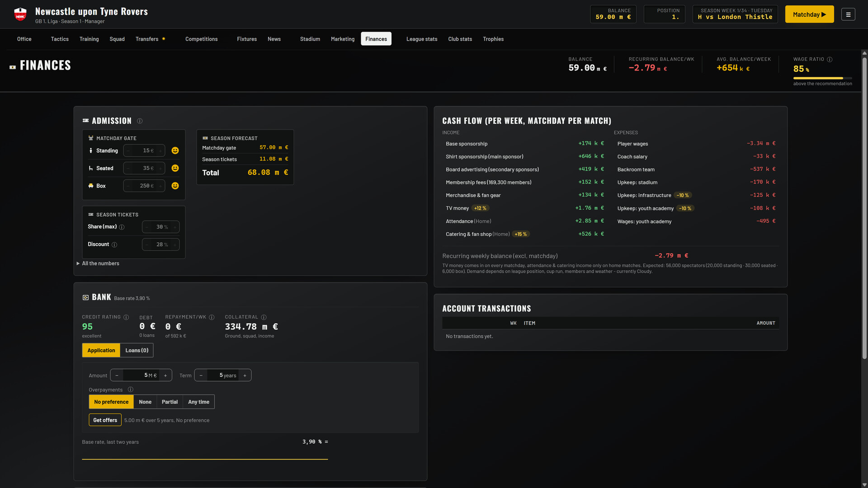Click the Standing price smiley icon
This screenshot has width=868, height=488.
[x=175, y=150]
